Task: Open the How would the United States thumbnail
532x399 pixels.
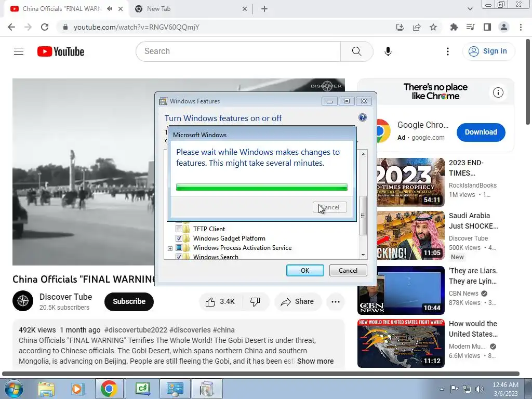Action: pos(401,343)
